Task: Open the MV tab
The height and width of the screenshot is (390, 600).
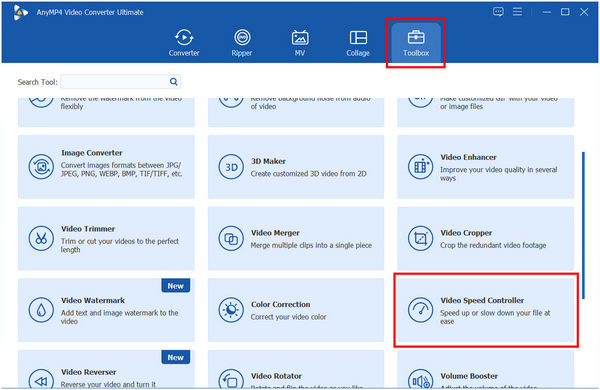Action: point(300,43)
